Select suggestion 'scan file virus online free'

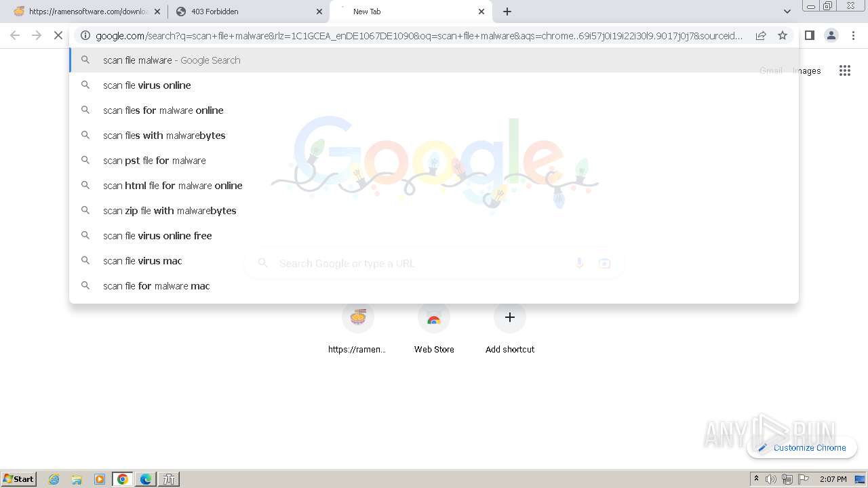tap(434, 236)
